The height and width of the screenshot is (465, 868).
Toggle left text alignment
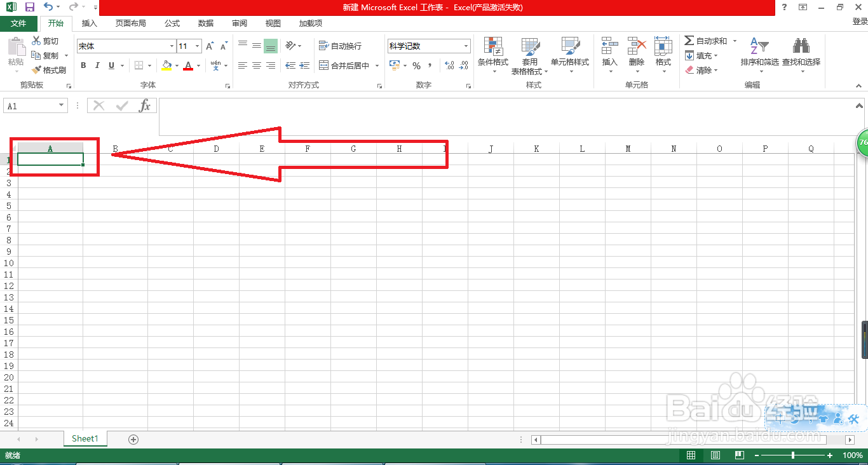(x=243, y=65)
